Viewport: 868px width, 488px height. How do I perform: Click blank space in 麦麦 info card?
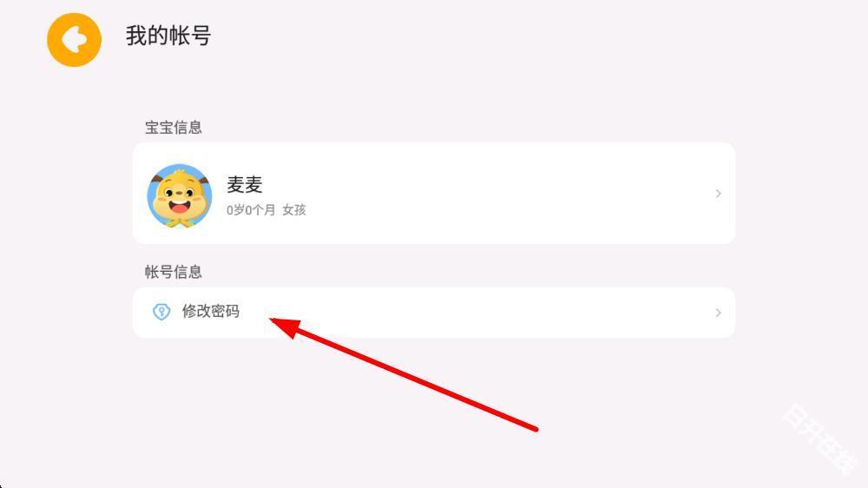(x=498, y=194)
